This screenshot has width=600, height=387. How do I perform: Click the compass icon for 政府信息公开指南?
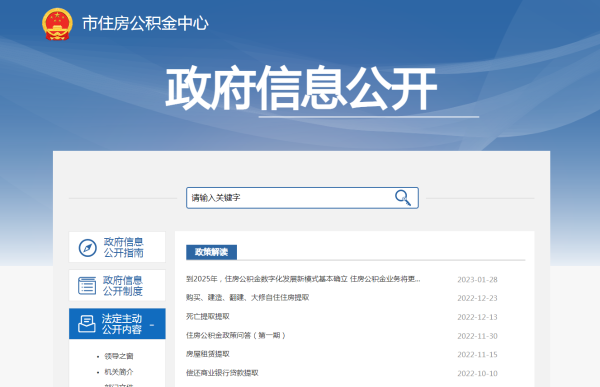pyautogui.click(x=88, y=248)
